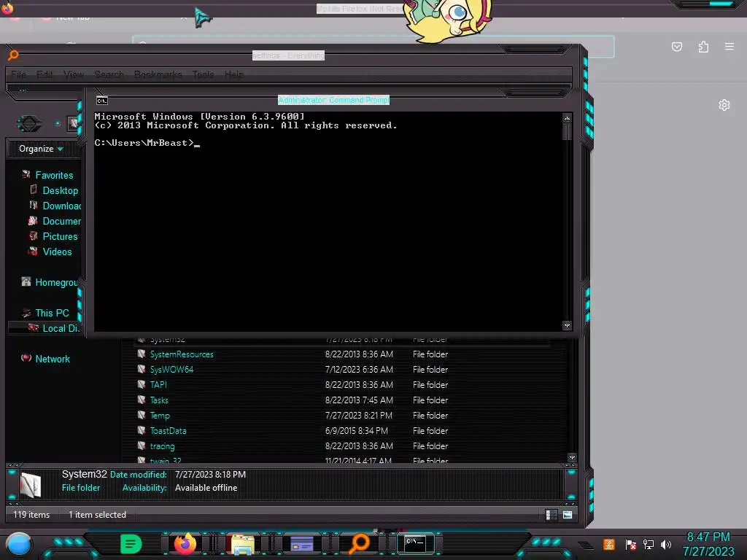Click the System32 folder thumbnail in details pane
The height and width of the screenshot is (560, 747).
(x=31, y=485)
